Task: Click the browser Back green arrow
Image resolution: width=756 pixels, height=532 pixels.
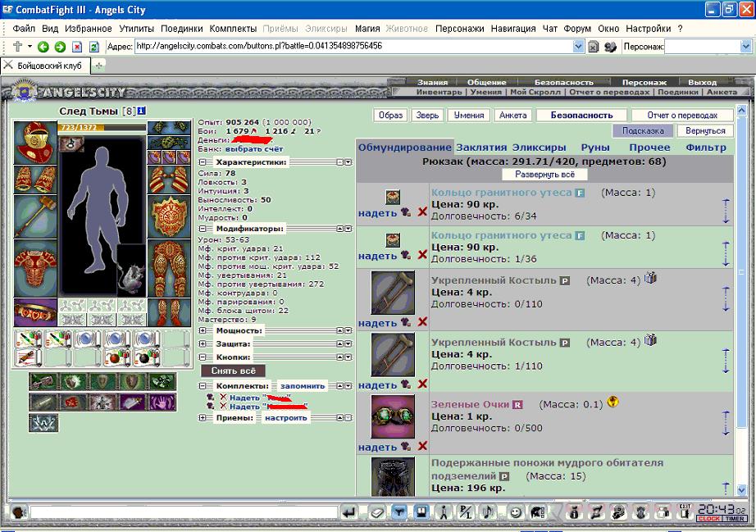Action: [x=43, y=47]
